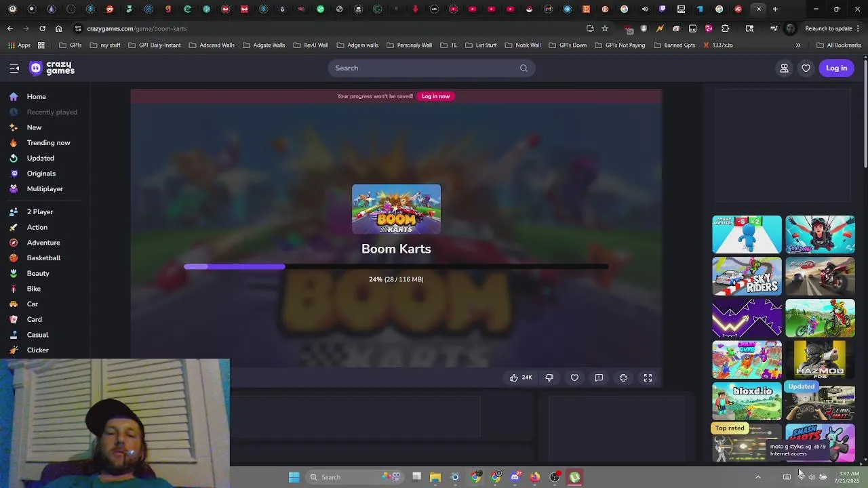Open Multiplayer category in sidebar
The height and width of the screenshot is (488, 868).
(45, 189)
